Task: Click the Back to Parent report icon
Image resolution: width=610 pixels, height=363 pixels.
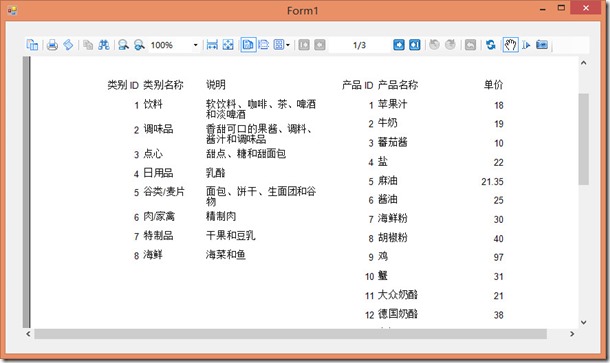Action: pyautogui.click(x=470, y=45)
